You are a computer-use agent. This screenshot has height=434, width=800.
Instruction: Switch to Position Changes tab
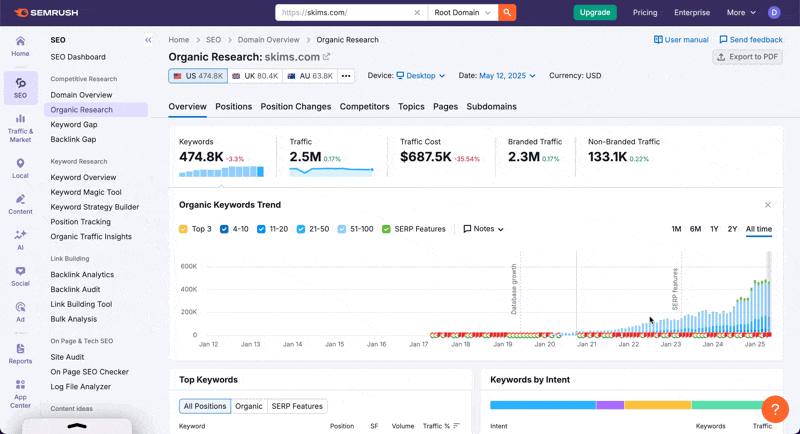pyautogui.click(x=296, y=107)
